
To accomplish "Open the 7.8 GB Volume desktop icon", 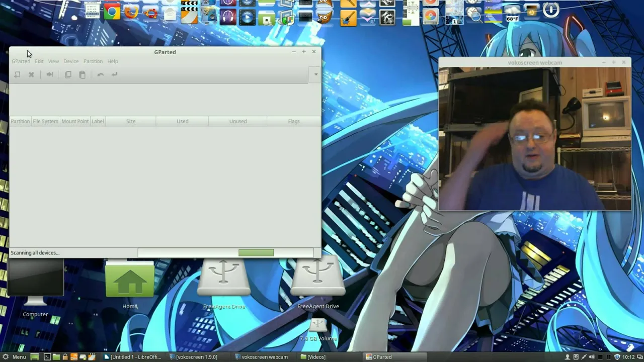I will pos(318,330).
